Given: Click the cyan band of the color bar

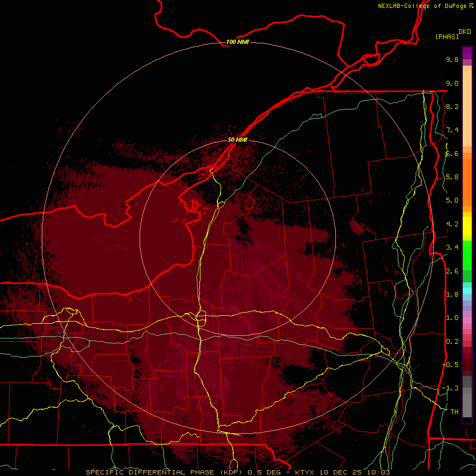Looking at the screenshot, I should pyautogui.click(x=467, y=291).
